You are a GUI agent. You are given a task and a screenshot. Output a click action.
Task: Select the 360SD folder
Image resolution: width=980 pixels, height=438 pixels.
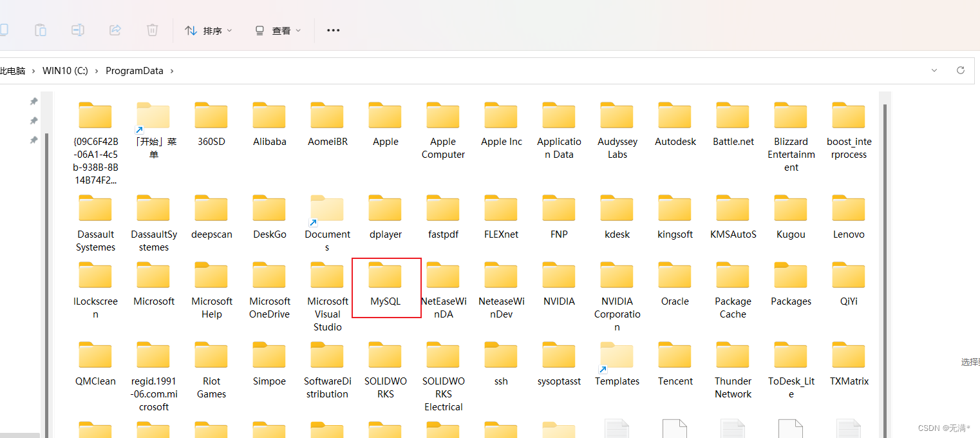(x=211, y=124)
